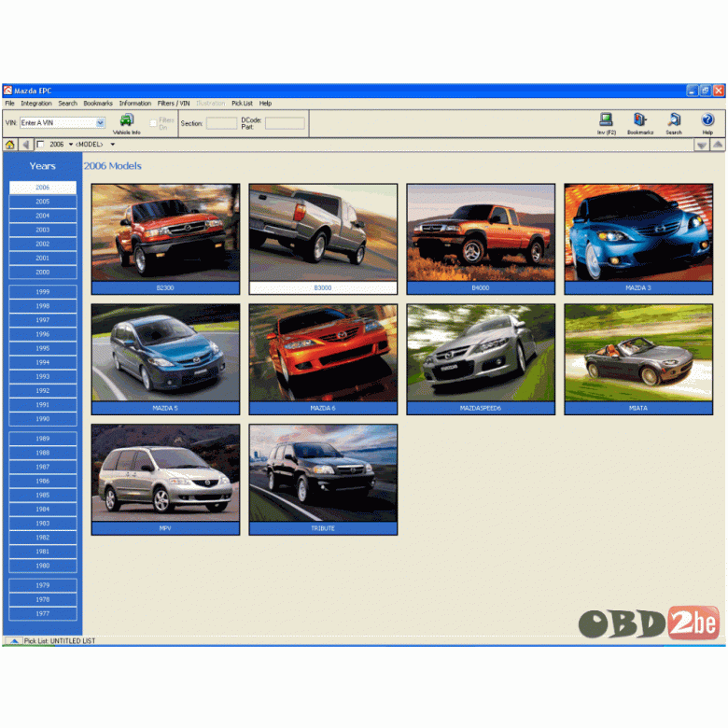Open the Pick List menu
The image size is (728, 728).
242,104
